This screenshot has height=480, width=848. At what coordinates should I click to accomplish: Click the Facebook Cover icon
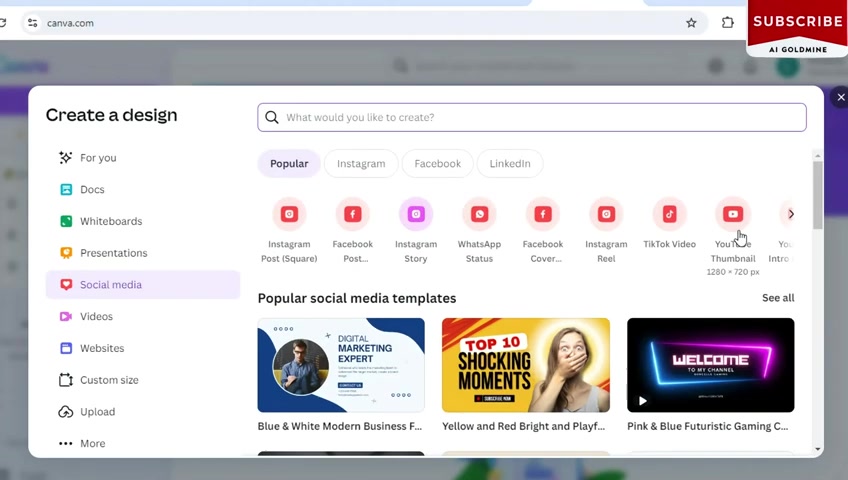click(543, 214)
